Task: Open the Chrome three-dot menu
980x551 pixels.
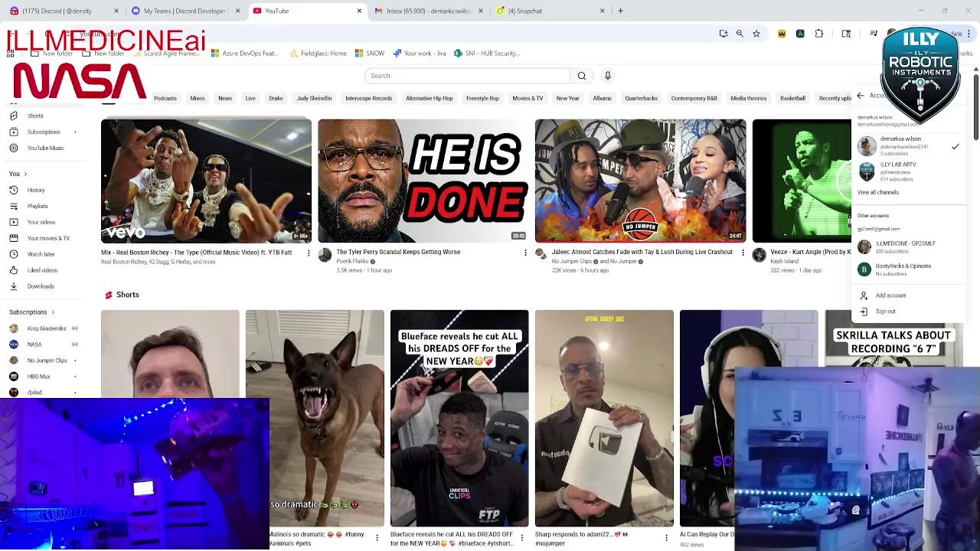Action: point(969,34)
